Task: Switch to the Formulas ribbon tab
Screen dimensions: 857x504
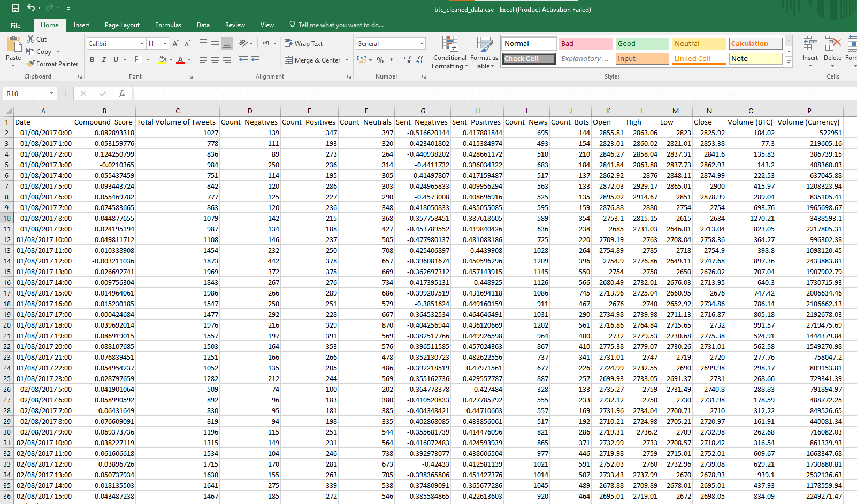Action: (x=168, y=25)
